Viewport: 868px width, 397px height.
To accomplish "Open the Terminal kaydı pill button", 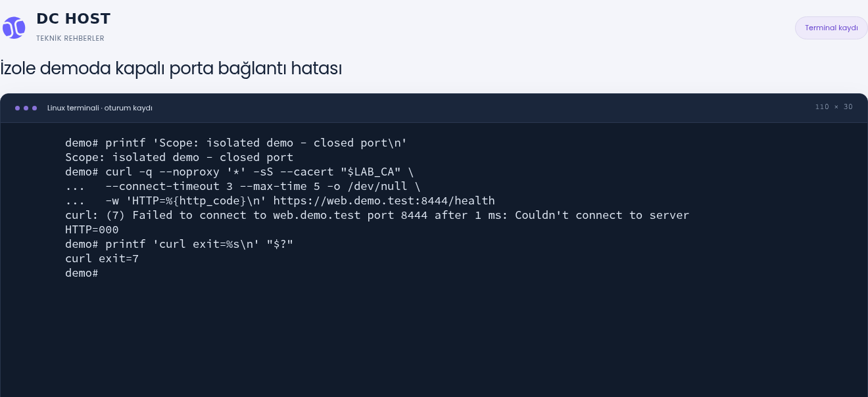I will pos(831,28).
